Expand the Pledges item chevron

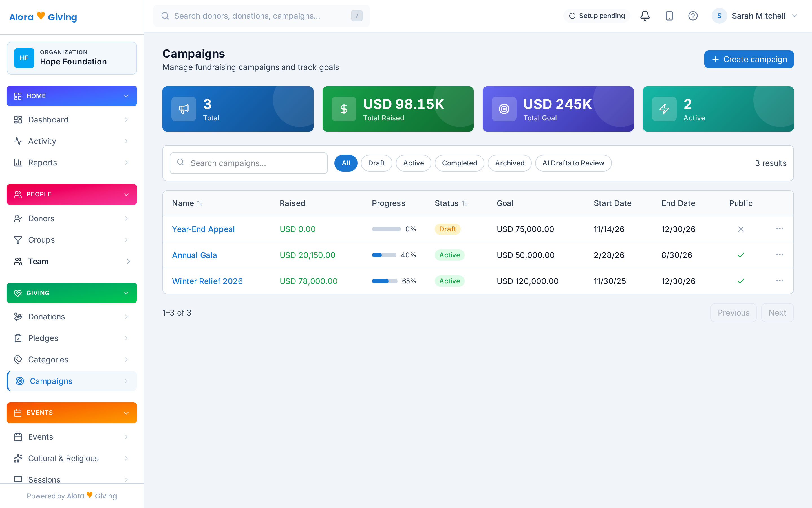126,338
